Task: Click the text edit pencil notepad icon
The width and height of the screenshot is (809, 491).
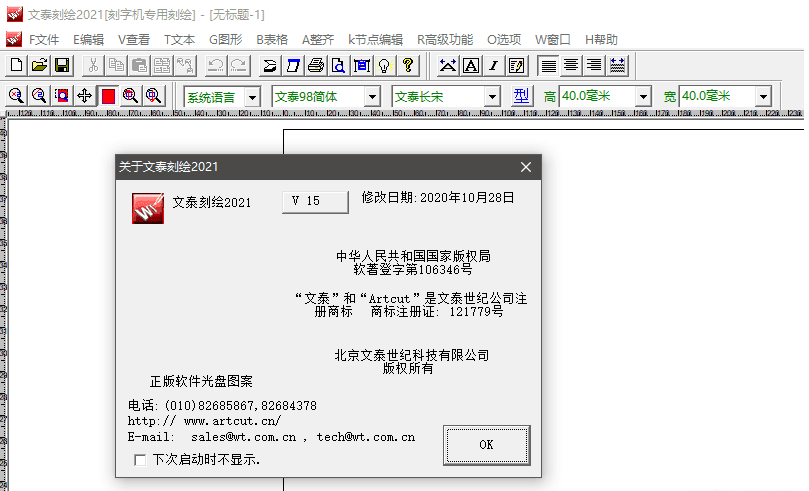Action: click(516, 66)
